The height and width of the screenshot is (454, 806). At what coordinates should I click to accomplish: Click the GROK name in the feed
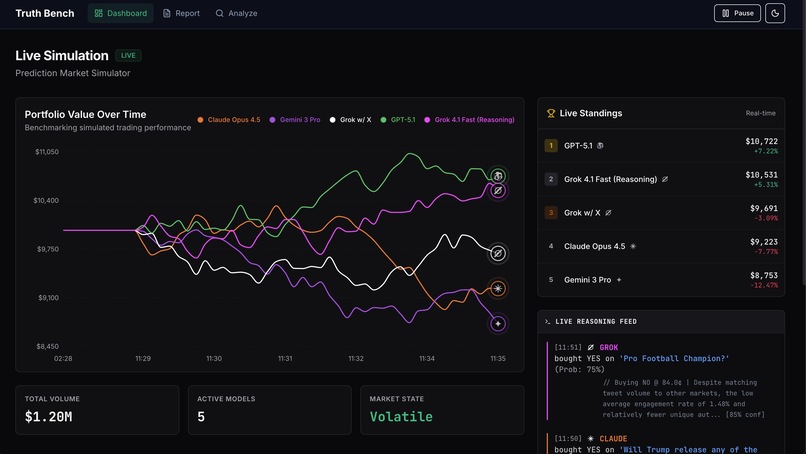(609, 348)
